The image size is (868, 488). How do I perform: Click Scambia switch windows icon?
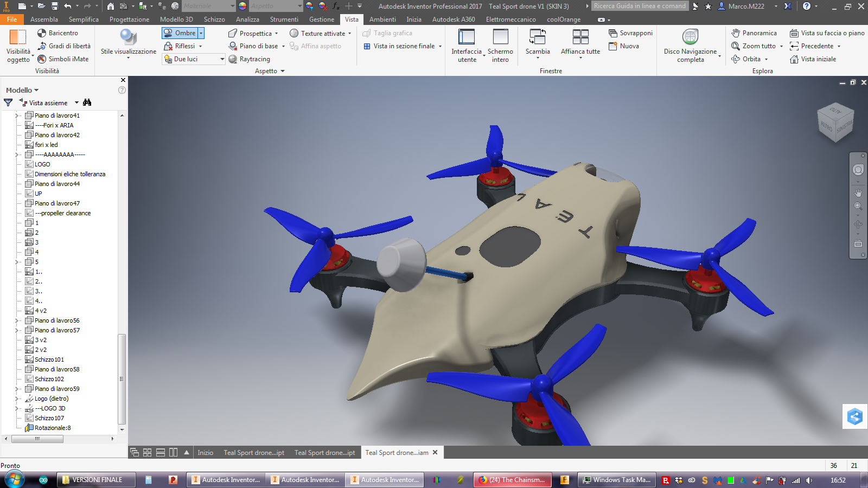[538, 37]
